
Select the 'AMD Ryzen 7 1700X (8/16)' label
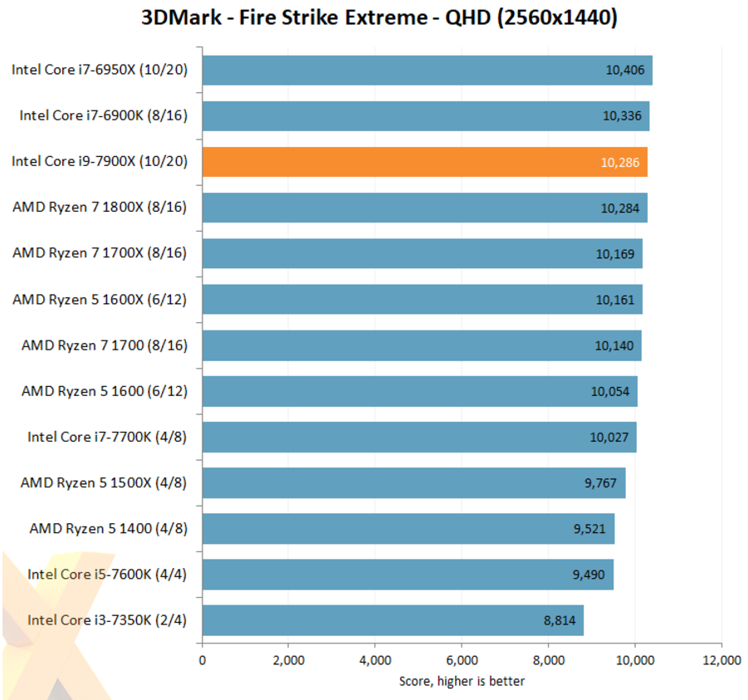[100, 253]
